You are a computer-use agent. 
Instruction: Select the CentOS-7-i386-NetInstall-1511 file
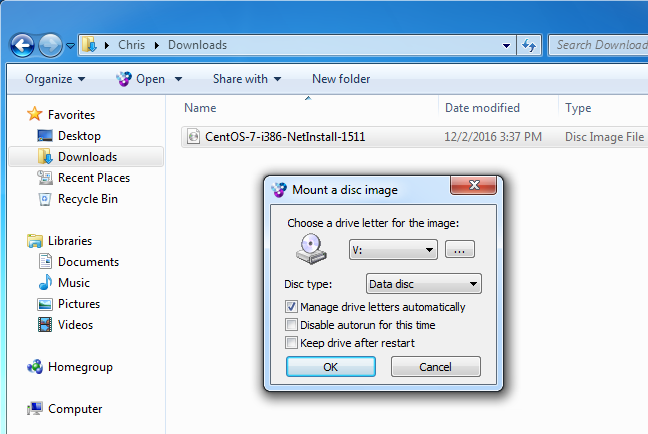click(x=284, y=137)
